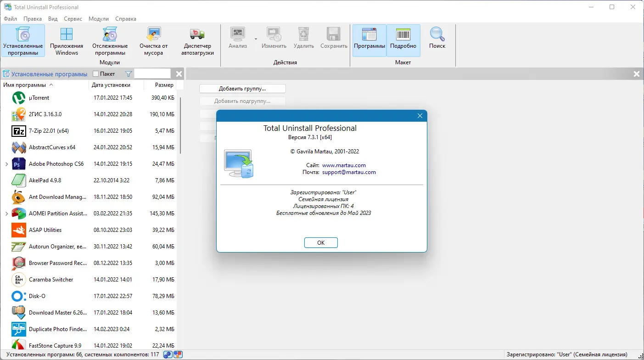Select the Autorun Organizer icon
This screenshot has height=360, width=644.
click(19, 247)
